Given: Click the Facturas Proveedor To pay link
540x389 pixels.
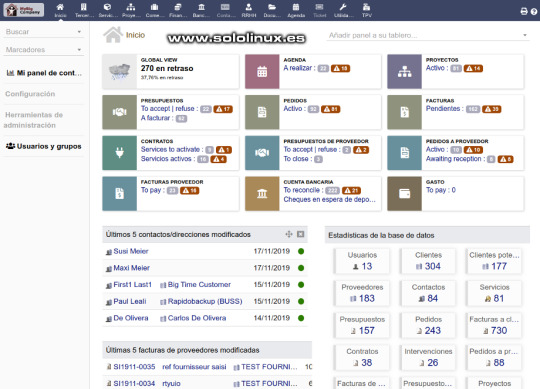Looking at the screenshot, I should 153,190.
